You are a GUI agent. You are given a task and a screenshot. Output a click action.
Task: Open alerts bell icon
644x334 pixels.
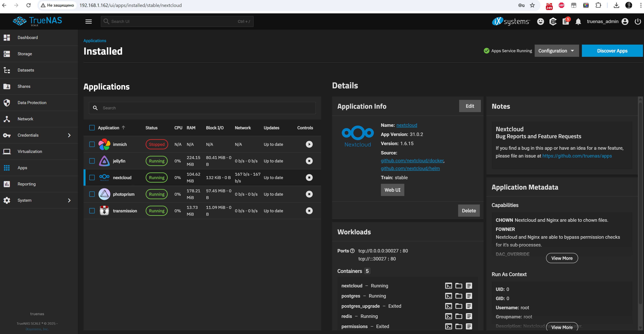pos(578,22)
